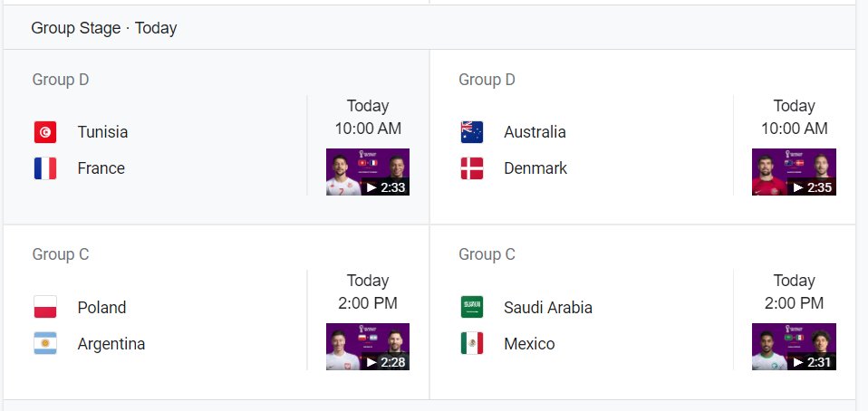This screenshot has height=411, width=868.
Task: Click the Australia flag icon
Action: coord(472,132)
